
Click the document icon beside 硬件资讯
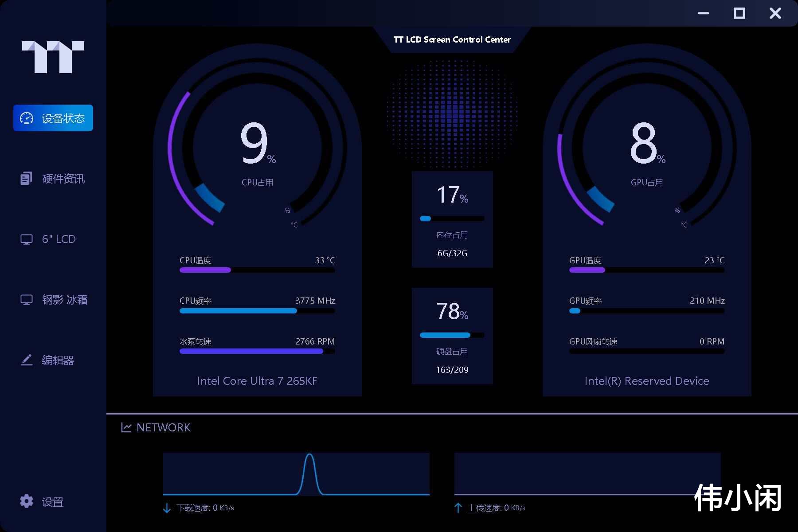point(26,178)
